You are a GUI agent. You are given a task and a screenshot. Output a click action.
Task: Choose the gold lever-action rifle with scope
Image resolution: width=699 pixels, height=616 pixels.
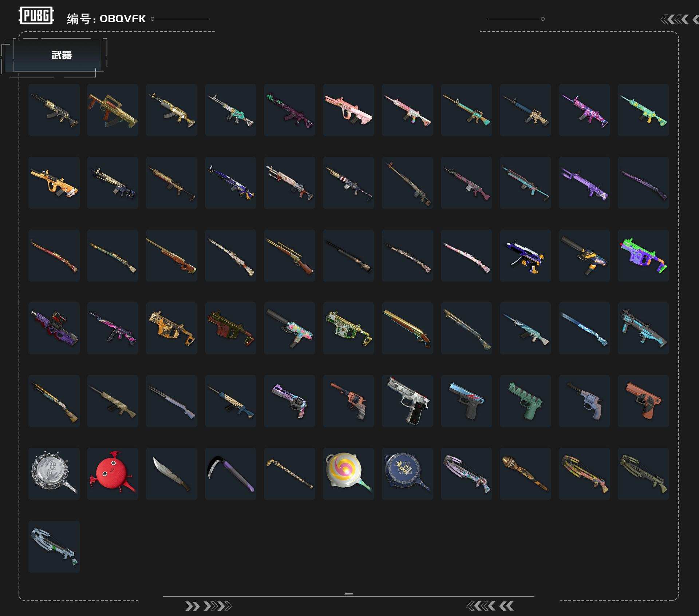289,255
